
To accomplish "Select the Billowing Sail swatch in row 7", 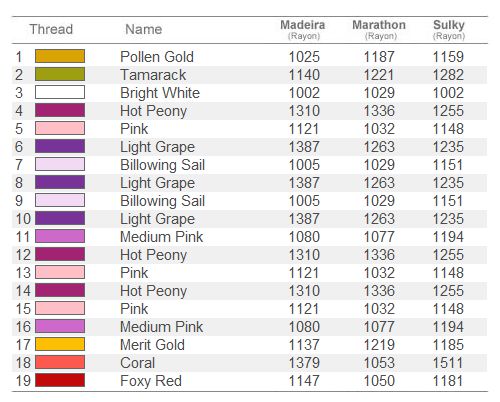I will point(60,164).
